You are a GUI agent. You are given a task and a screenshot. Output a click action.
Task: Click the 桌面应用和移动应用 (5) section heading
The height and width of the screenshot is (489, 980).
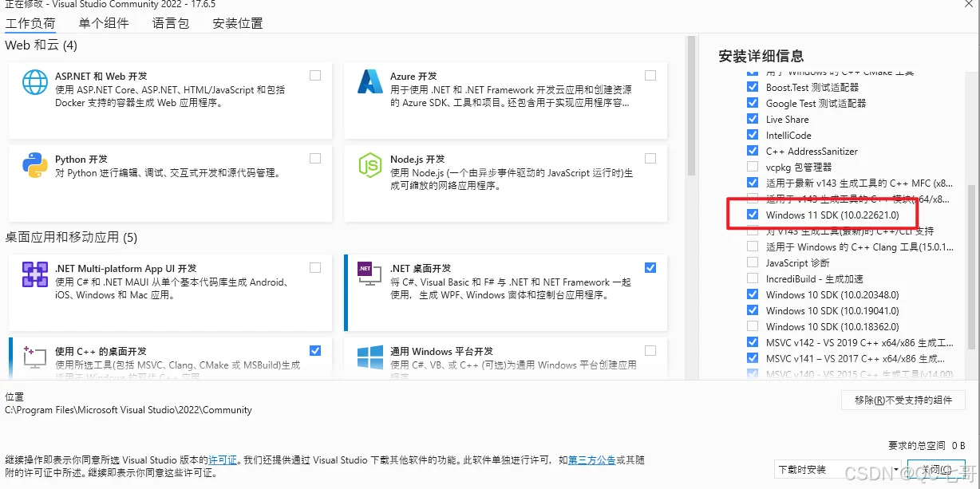coord(71,237)
